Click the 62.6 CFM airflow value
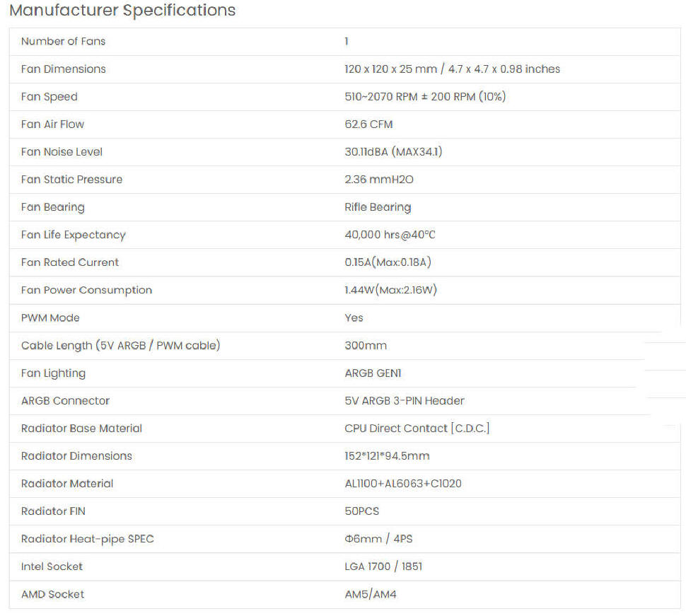686x616 pixels. click(x=368, y=124)
